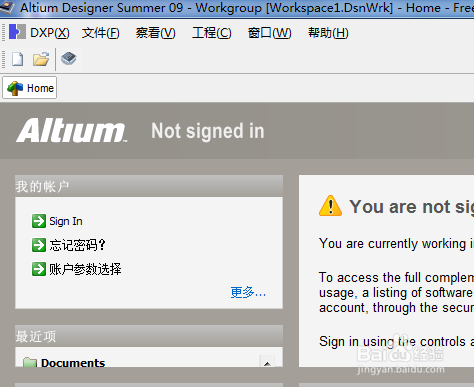Click the new blank document toolbar icon
Viewport: 474px width, 387px height.
coord(18,59)
